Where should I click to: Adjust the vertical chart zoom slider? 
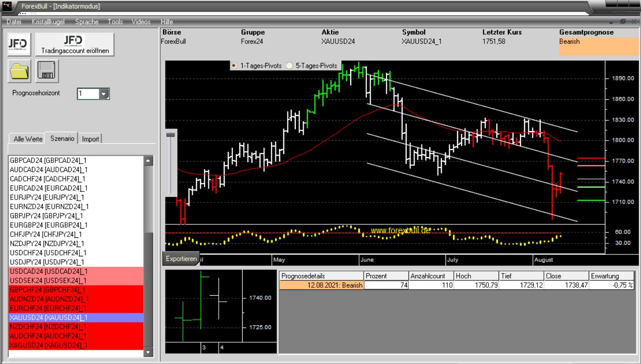click(x=171, y=134)
